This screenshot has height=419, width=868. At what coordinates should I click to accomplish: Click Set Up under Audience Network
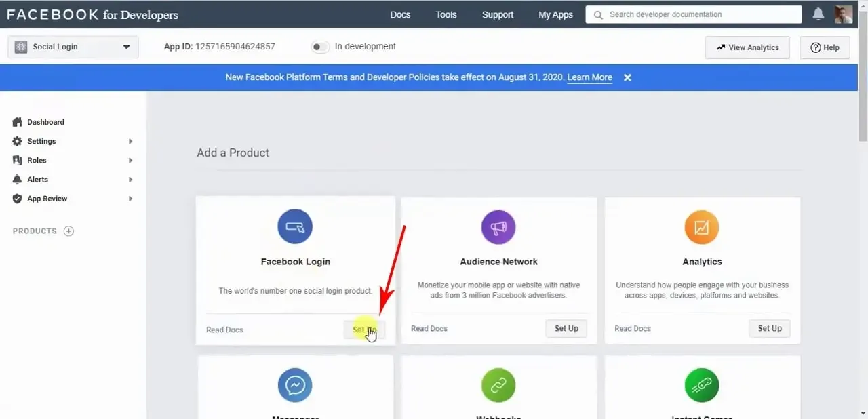pos(566,328)
